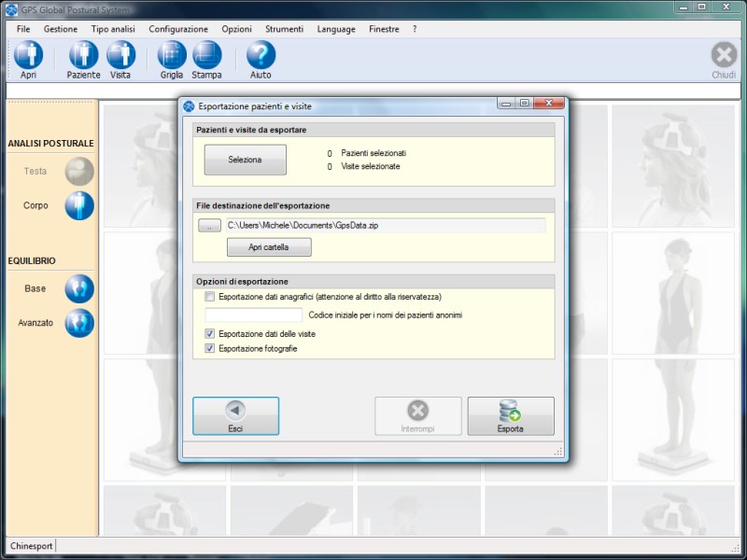The image size is (747, 560).
Task: Click the Seleziona button
Action: tap(245, 160)
